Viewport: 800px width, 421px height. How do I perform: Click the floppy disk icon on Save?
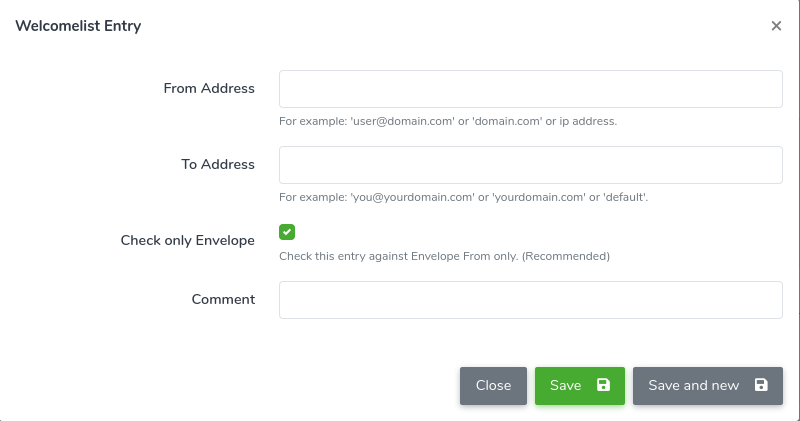point(603,385)
